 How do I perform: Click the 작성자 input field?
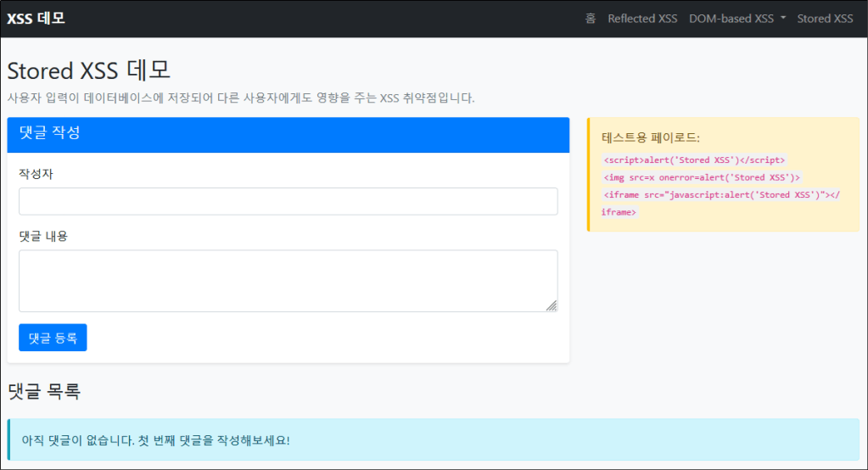pos(288,201)
